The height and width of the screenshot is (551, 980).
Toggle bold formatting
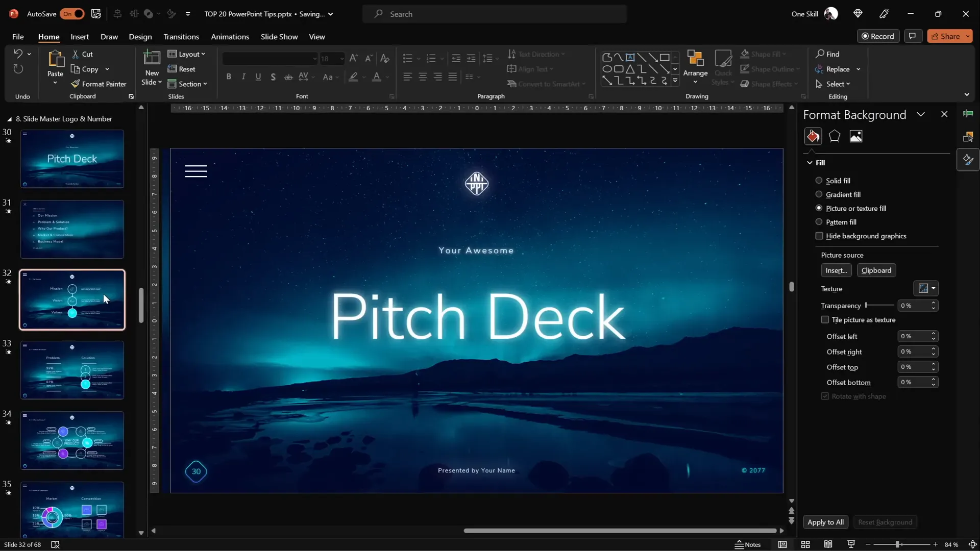[x=229, y=77]
